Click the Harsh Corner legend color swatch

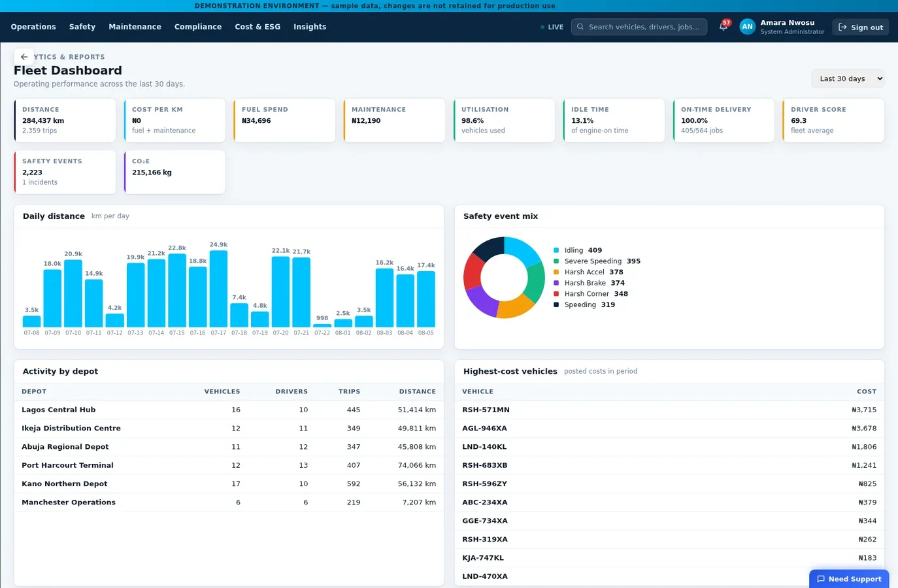(x=556, y=294)
